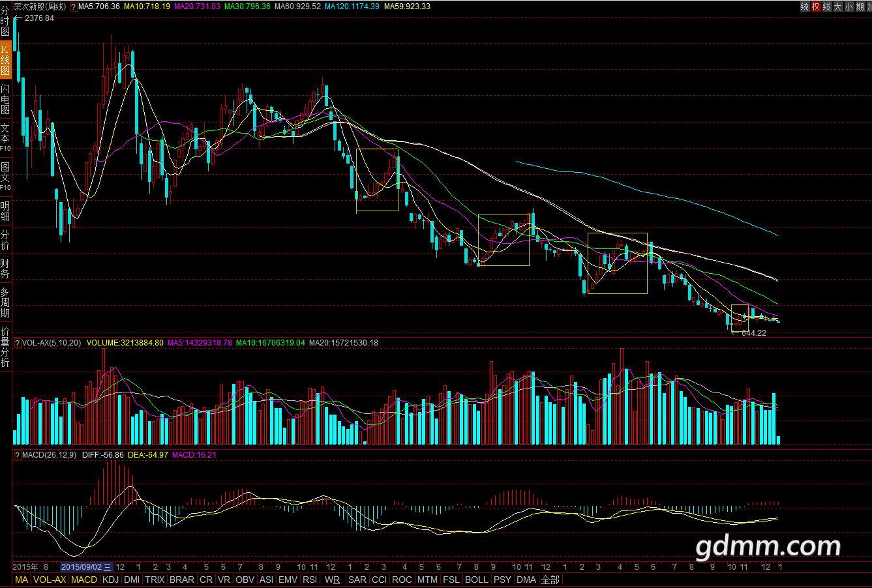Switch to the CR indicator
This screenshot has width=872, height=588.
pyautogui.click(x=206, y=580)
